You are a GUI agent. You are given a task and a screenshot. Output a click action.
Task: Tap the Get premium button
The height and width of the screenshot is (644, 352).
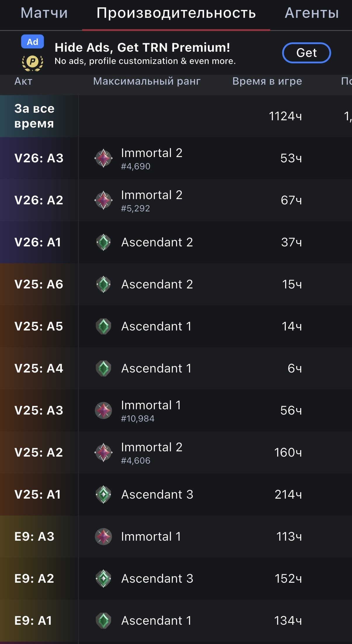click(306, 53)
